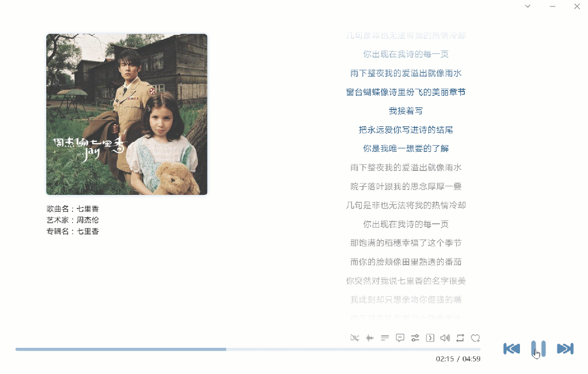The image size is (588, 374).
Task: Open the equalizer settings sliders icon
Action: [x=415, y=338]
